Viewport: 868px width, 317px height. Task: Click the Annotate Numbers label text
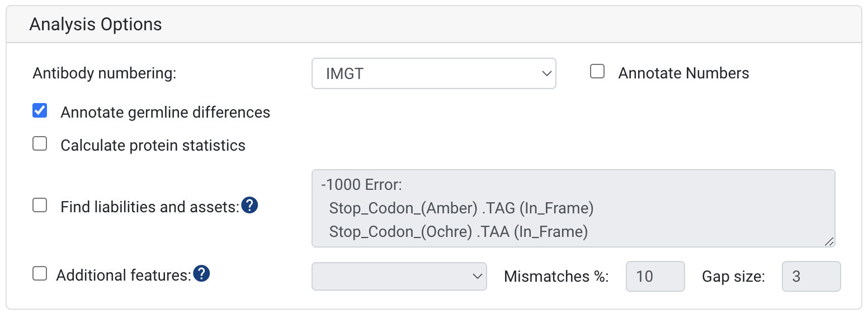click(x=683, y=73)
